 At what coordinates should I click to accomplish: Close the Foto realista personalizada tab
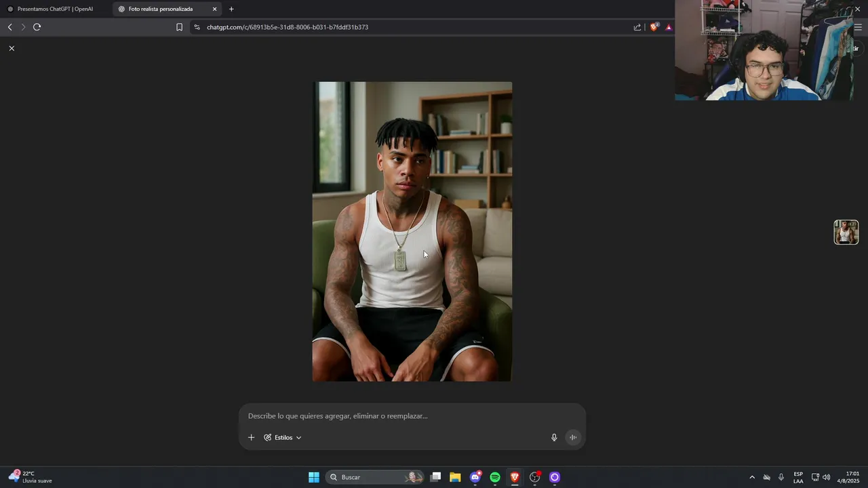pyautogui.click(x=215, y=9)
